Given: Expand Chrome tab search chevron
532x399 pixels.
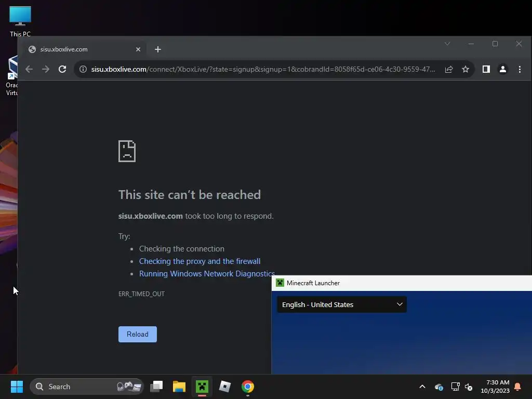Looking at the screenshot, I should [x=447, y=44].
